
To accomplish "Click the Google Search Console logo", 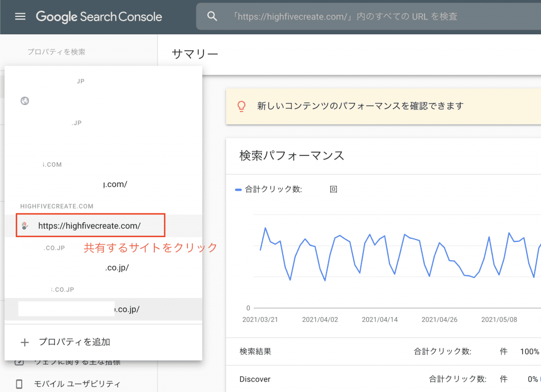I will [x=99, y=16].
